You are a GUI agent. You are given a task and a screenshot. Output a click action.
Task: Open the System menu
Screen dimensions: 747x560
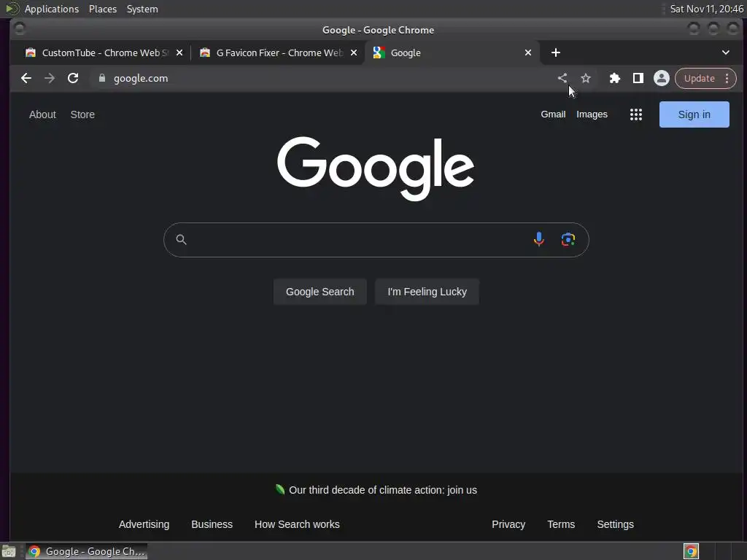[142, 9]
